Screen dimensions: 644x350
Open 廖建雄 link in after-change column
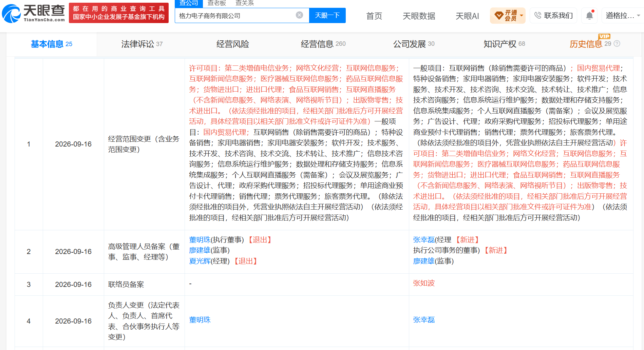pyautogui.click(x=424, y=261)
